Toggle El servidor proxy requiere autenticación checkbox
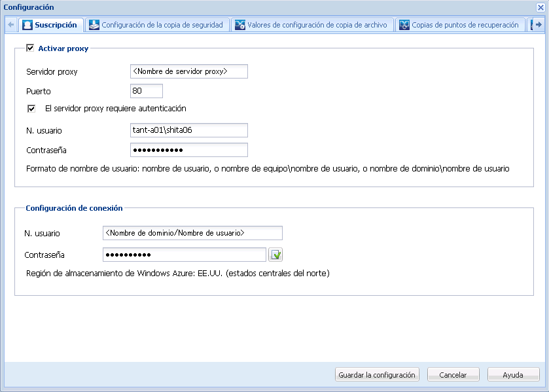This screenshot has width=549, height=392. (x=31, y=109)
